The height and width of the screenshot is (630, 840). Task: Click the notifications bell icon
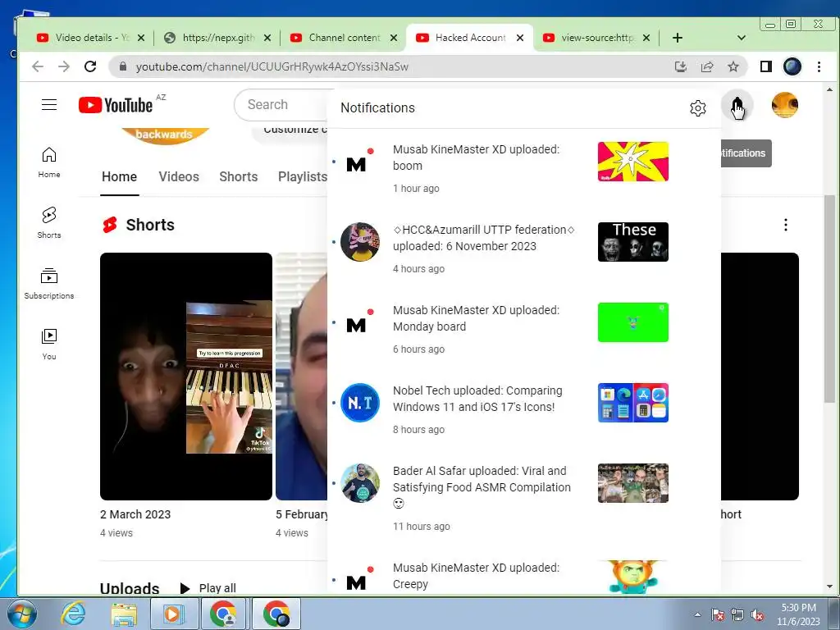(x=737, y=106)
